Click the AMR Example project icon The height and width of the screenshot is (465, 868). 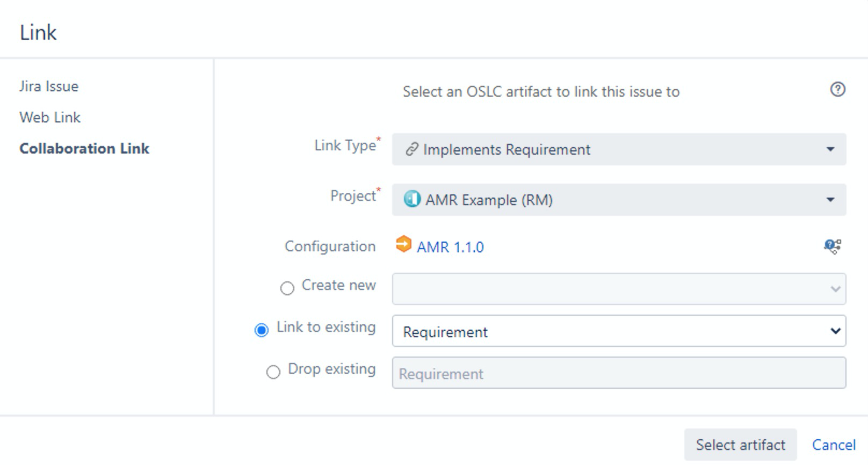[412, 199]
